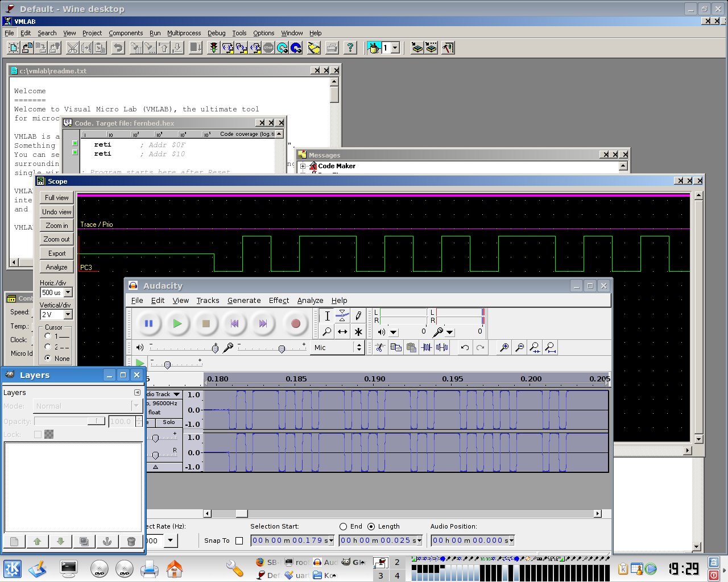Open the Project Rate dropdown arrow

pyautogui.click(x=171, y=541)
